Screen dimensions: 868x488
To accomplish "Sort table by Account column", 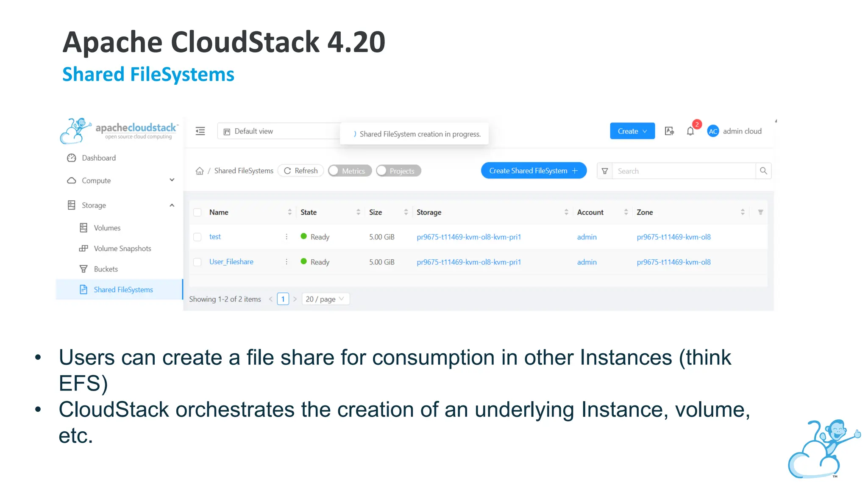I will pyautogui.click(x=626, y=212).
